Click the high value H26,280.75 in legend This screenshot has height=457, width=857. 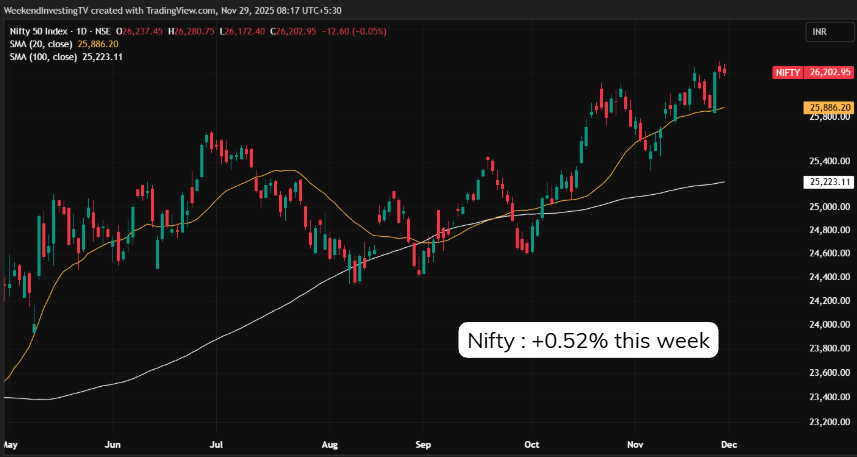pyautogui.click(x=189, y=30)
